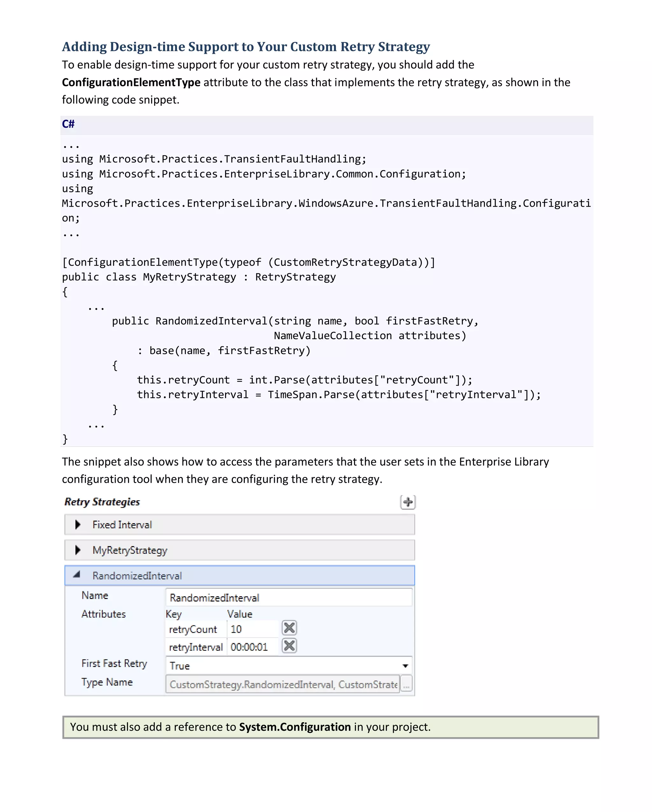
Task: Click the bold ConfigurationElementType term
Action: [131, 82]
